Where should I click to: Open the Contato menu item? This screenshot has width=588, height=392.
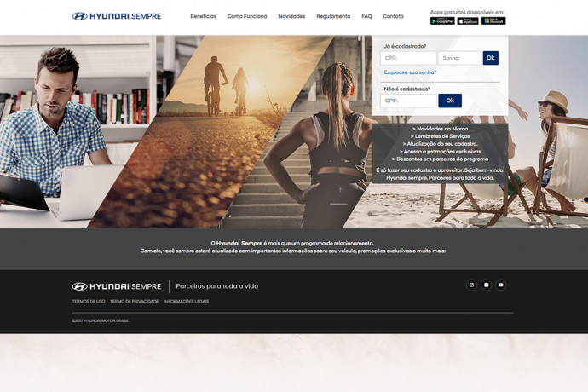point(393,16)
